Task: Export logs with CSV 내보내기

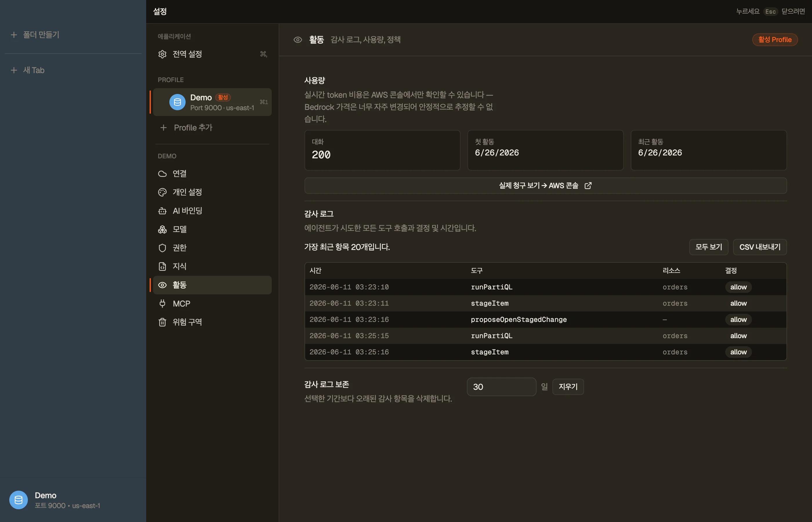Action: click(760, 247)
